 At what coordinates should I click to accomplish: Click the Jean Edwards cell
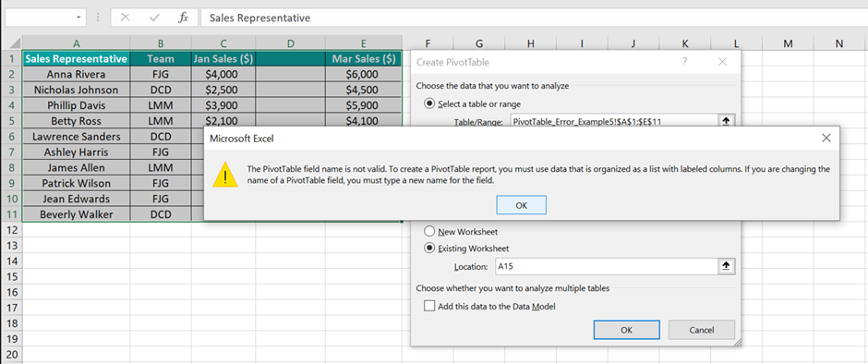[x=77, y=199]
